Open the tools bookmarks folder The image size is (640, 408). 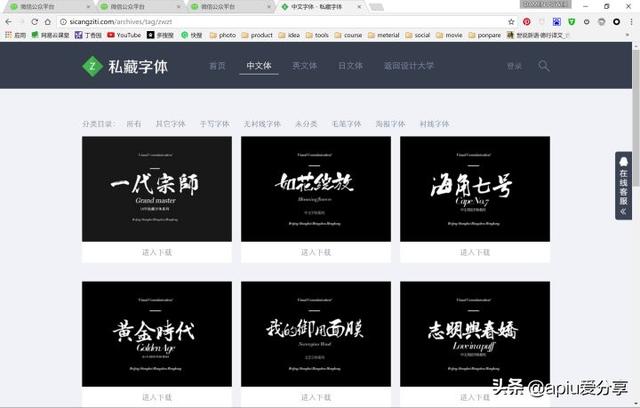pyautogui.click(x=317, y=35)
